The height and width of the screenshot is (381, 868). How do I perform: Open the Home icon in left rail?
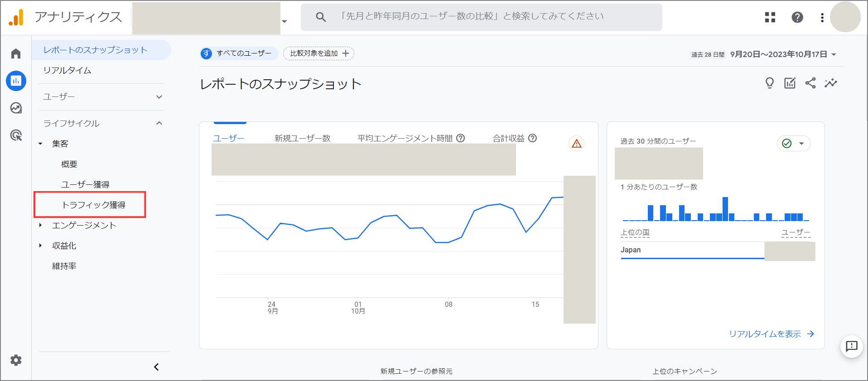(16, 54)
